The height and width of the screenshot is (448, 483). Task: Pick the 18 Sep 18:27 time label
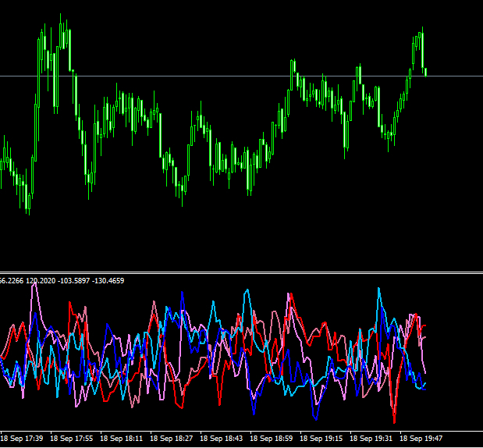(172, 439)
